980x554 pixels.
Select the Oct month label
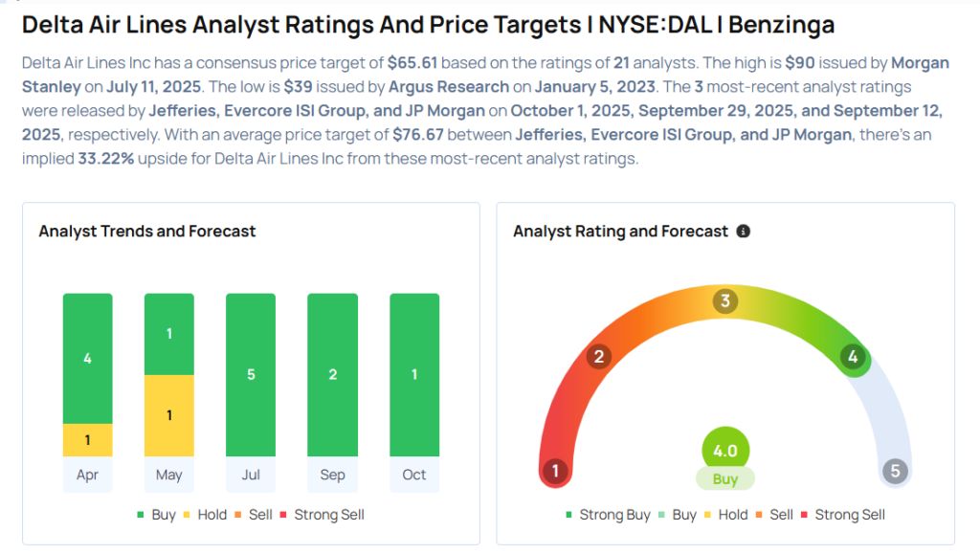pyautogui.click(x=414, y=475)
